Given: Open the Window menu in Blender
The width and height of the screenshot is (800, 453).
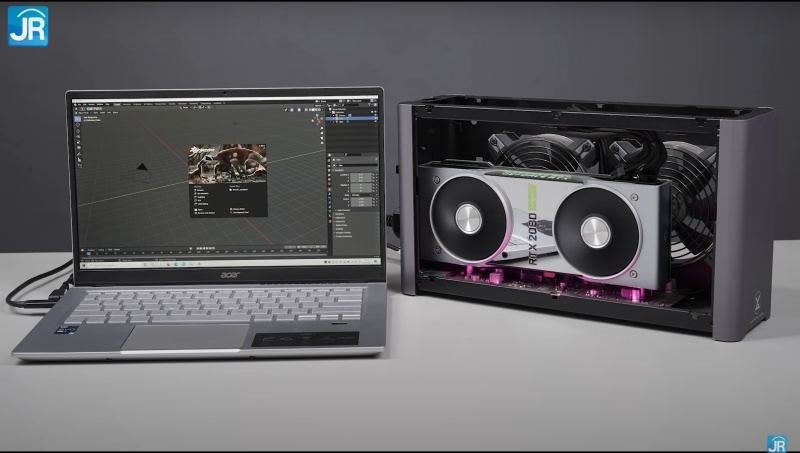Looking at the screenshot, I should coord(100,105).
